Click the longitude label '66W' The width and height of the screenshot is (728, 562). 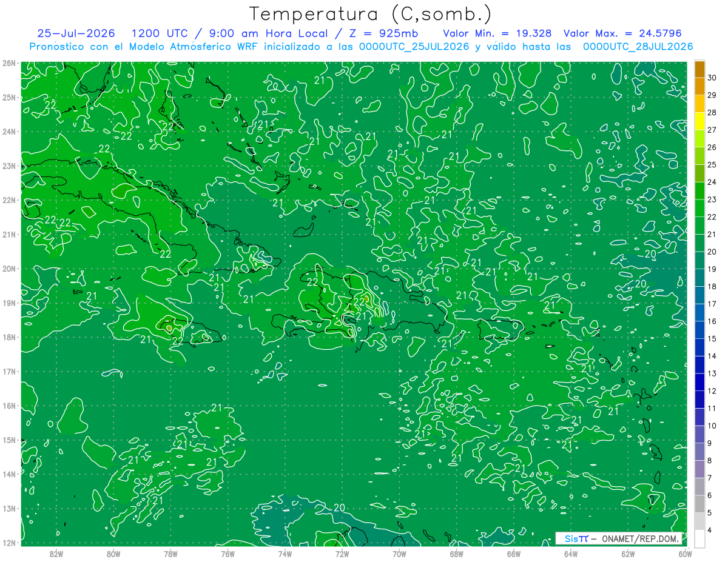[514, 553]
